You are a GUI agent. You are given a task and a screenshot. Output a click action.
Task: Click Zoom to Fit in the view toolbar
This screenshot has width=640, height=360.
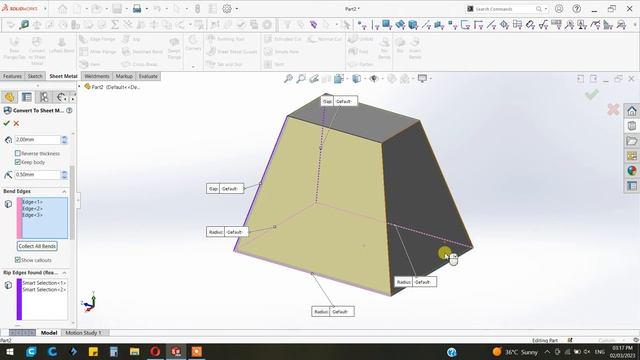click(288, 78)
